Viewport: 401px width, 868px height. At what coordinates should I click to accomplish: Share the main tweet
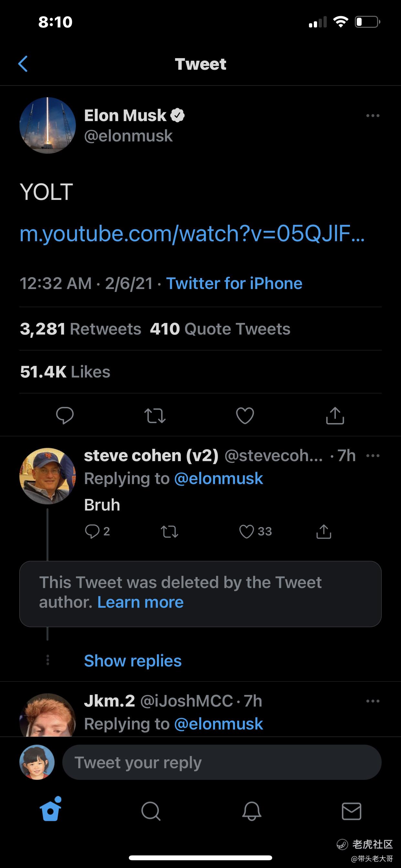coord(335,415)
